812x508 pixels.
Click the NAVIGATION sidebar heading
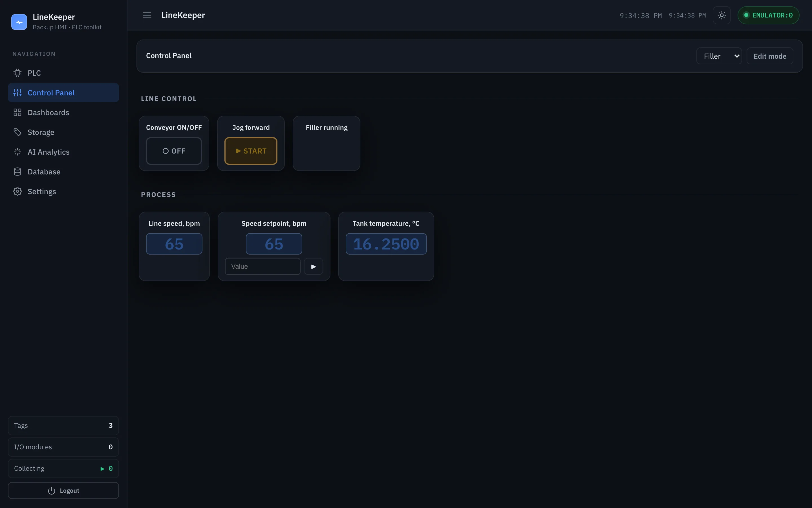(x=34, y=54)
